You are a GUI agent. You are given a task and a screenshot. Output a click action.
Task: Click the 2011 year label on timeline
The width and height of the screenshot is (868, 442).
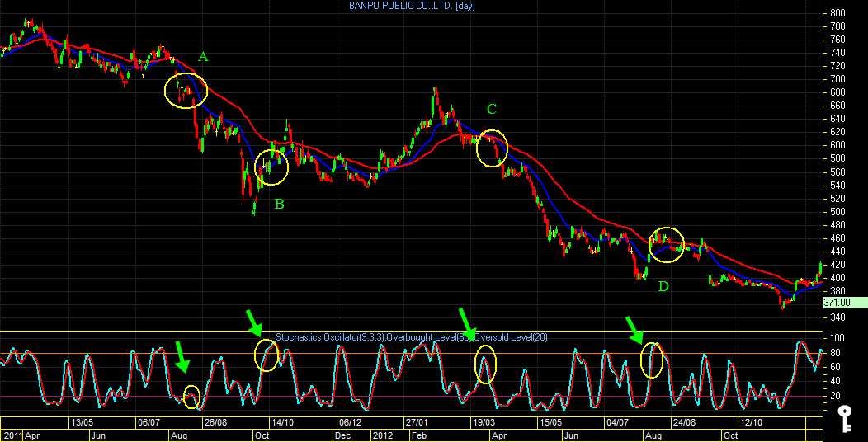click(11, 435)
